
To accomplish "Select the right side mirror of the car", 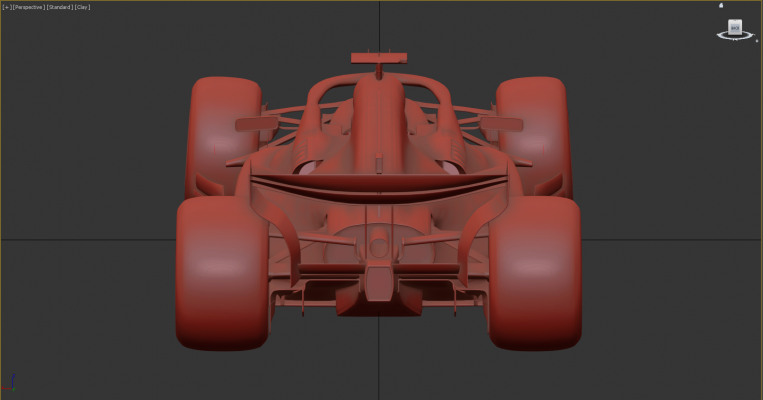I will click(502, 124).
